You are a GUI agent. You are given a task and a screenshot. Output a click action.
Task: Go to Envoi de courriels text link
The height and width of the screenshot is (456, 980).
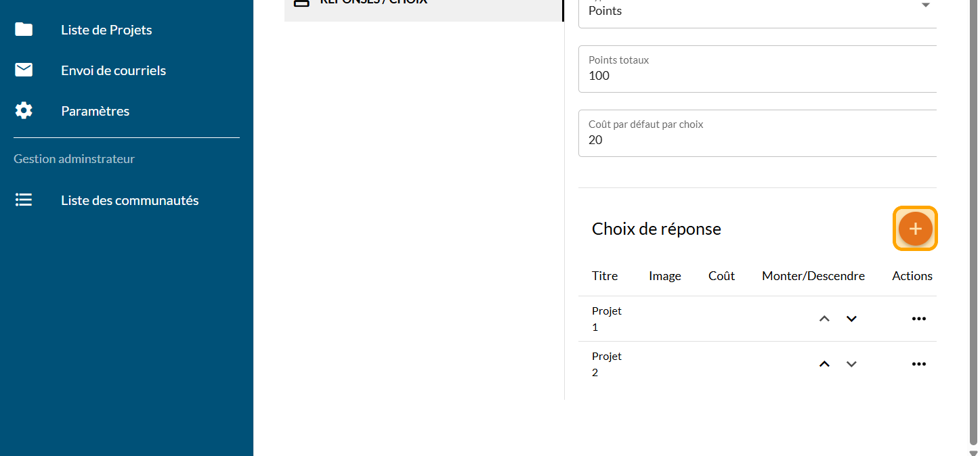click(113, 70)
